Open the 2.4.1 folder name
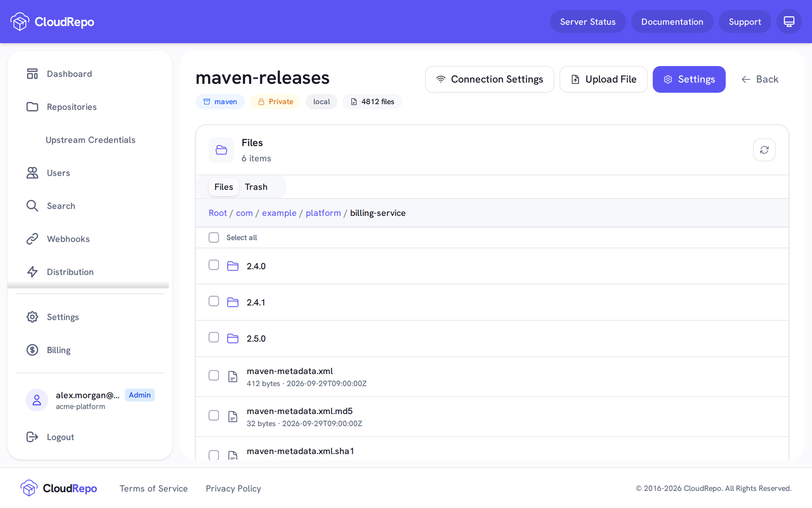Screen dimensions: 812x508 (256, 302)
